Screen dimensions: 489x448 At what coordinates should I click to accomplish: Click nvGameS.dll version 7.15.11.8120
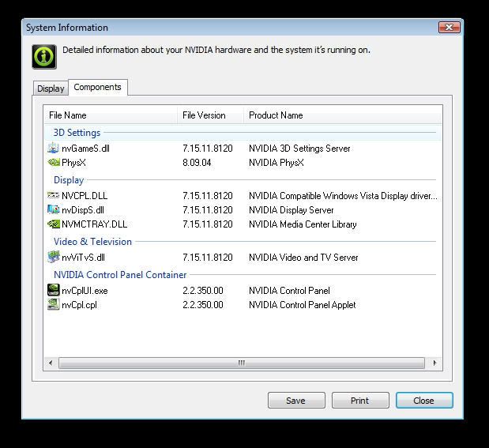click(208, 149)
